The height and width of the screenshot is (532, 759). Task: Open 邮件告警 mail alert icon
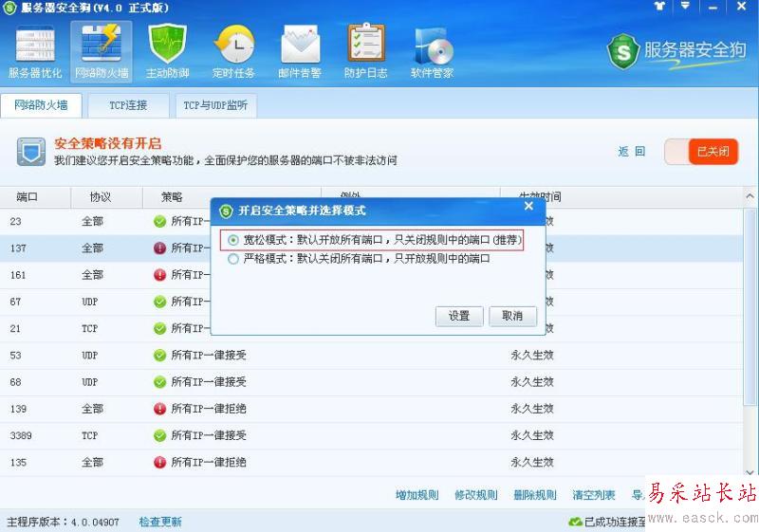coord(300,51)
